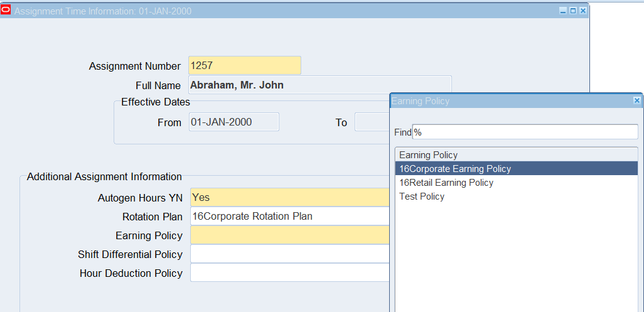Focus the yellow Earning Policy field
The image size is (644, 312).
pyautogui.click(x=289, y=235)
